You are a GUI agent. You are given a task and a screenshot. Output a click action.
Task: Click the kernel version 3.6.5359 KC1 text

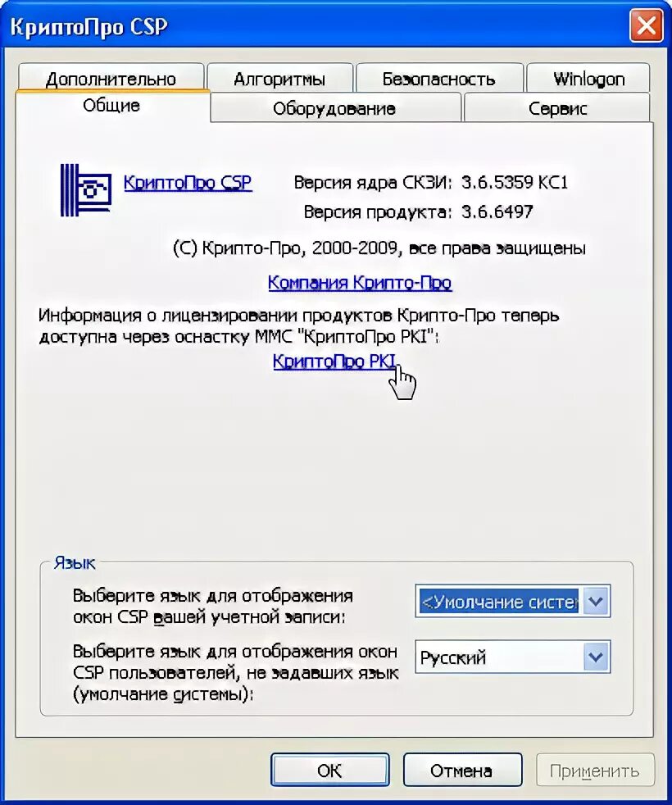(515, 182)
